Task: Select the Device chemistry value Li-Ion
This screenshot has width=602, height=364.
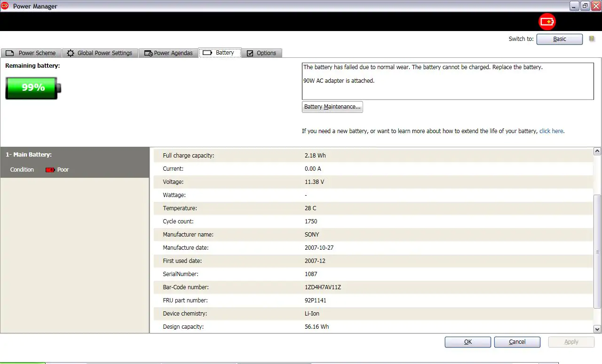Action: (x=312, y=314)
